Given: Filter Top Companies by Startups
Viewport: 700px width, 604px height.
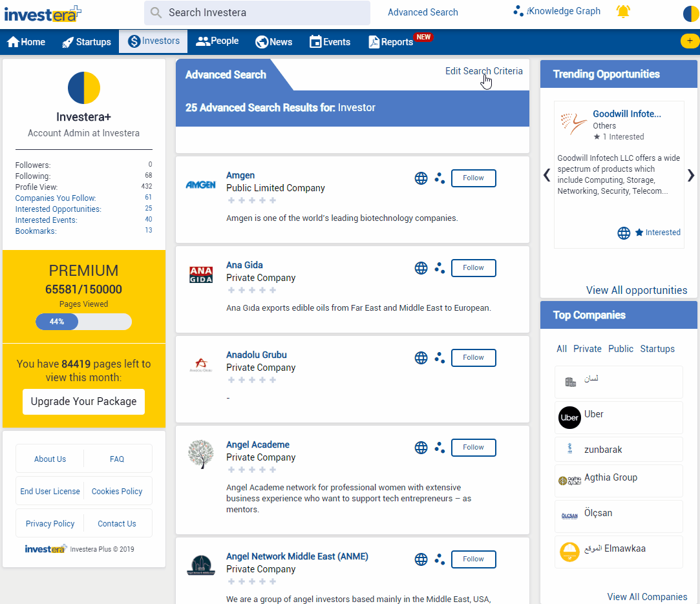Looking at the screenshot, I should coord(657,349).
